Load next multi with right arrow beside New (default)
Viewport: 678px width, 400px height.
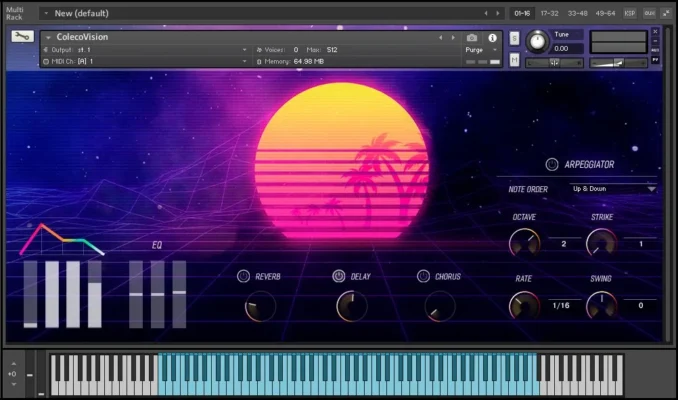coord(498,13)
